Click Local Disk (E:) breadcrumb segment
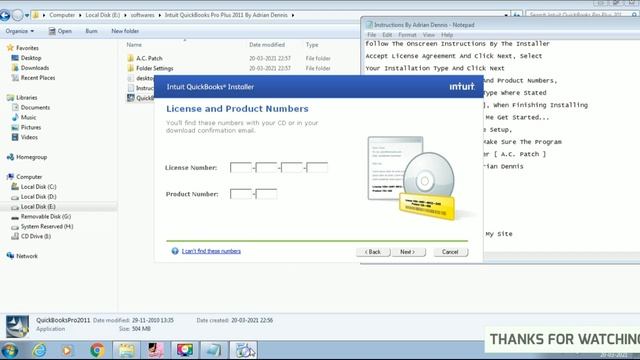640x360 pixels. click(x=102, y=15)
